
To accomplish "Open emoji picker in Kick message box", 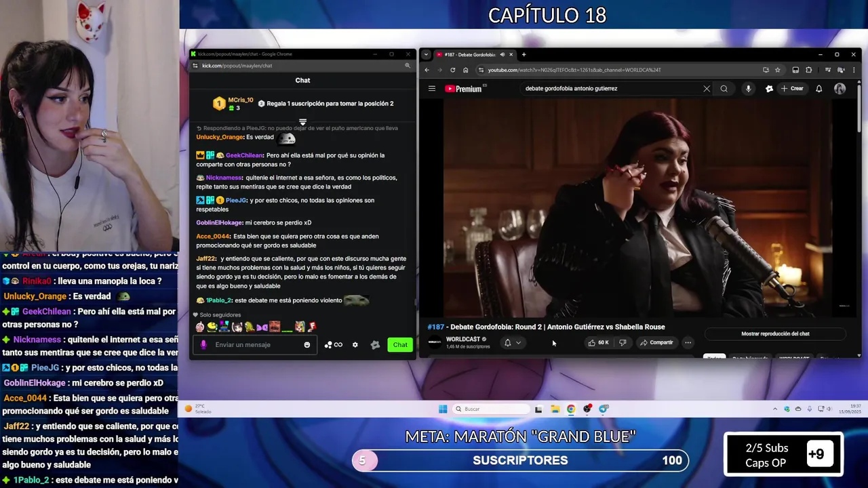I will (307, 345).
